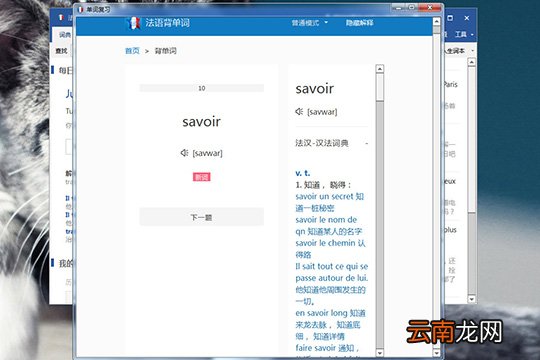The image size is (540, 360).
Task: Click the progress bar showing 10
Action: point(201,88)
